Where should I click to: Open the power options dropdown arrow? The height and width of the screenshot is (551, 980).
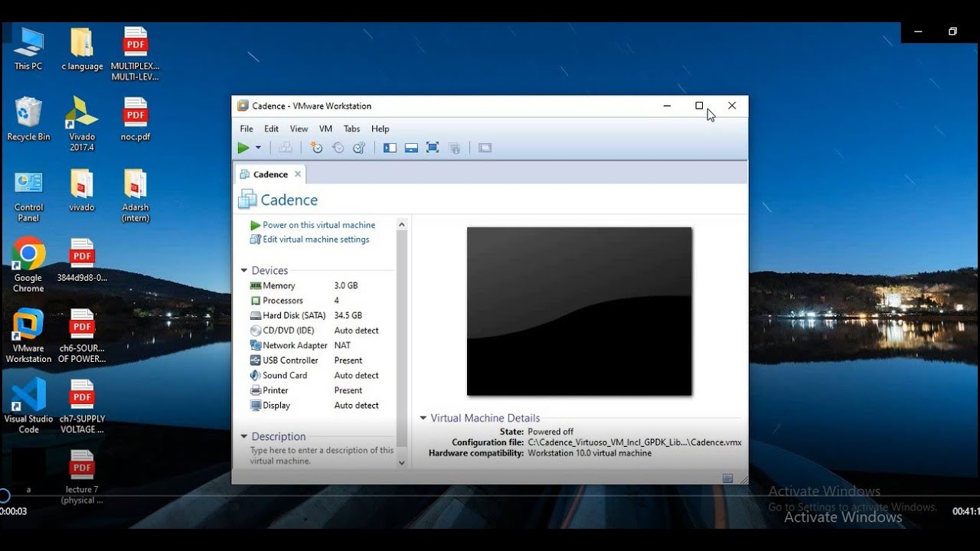[x=258, y=148]
